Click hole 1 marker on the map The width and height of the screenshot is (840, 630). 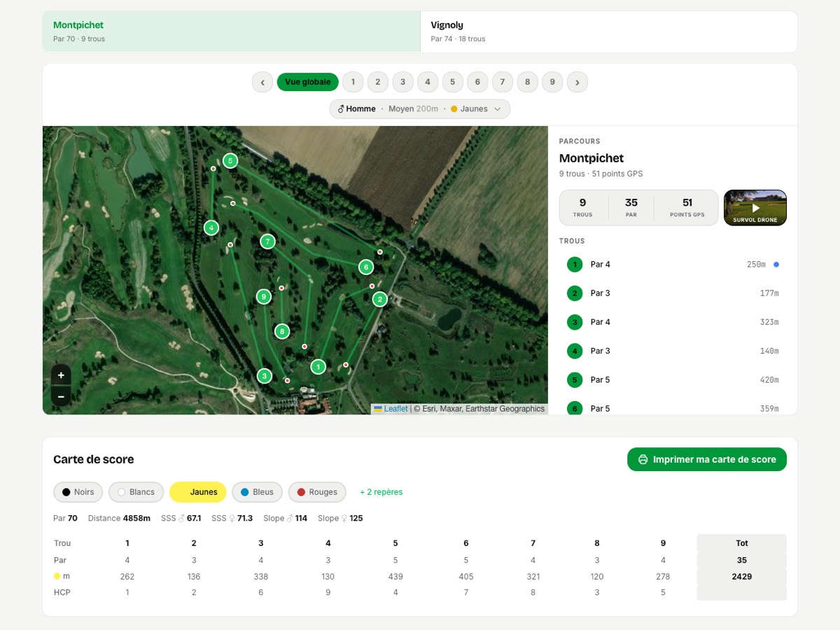(x=318, y=366)
